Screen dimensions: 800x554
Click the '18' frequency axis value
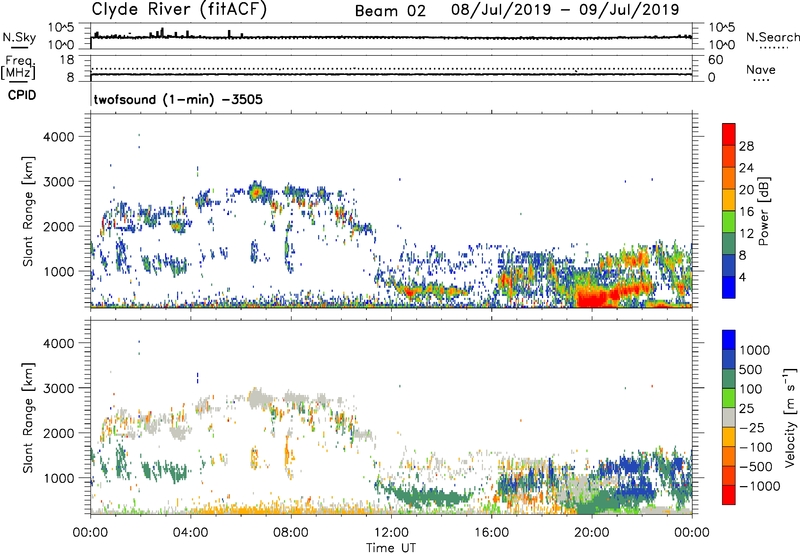tap(67, 60)
